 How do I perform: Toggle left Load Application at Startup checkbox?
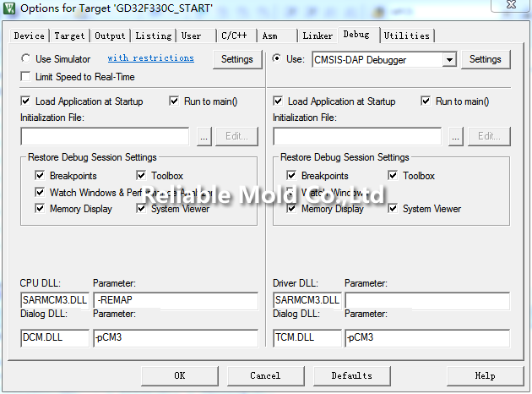click(x=27, y=101)
